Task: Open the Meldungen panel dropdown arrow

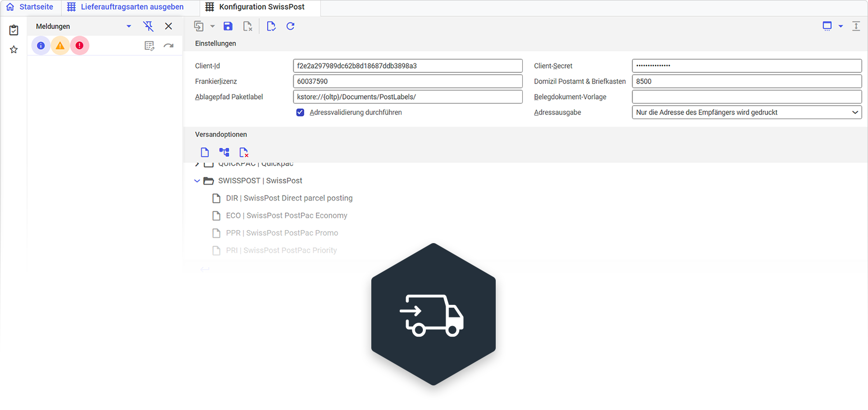Action: tap(129, 27)
